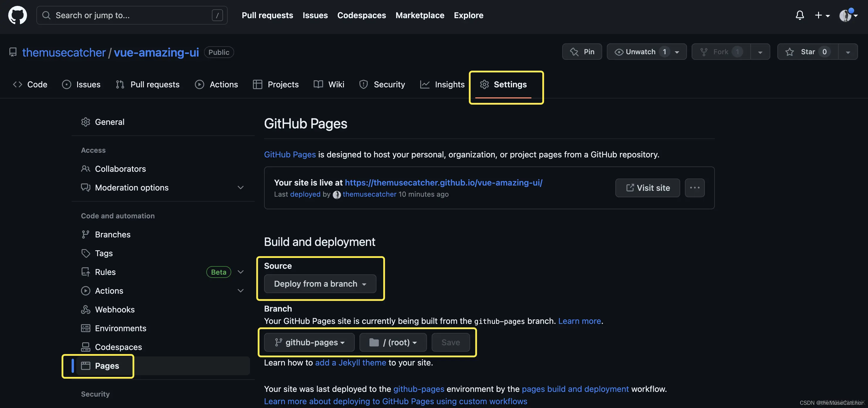Open Environments settings in the sidebar
The width and height of the screenshot is (868, 408).
click(120, 328)
